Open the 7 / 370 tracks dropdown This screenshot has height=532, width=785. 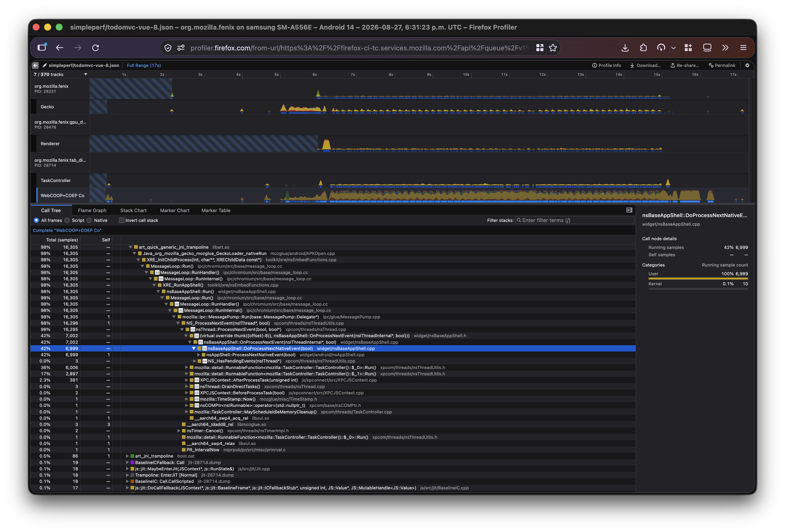60,74
